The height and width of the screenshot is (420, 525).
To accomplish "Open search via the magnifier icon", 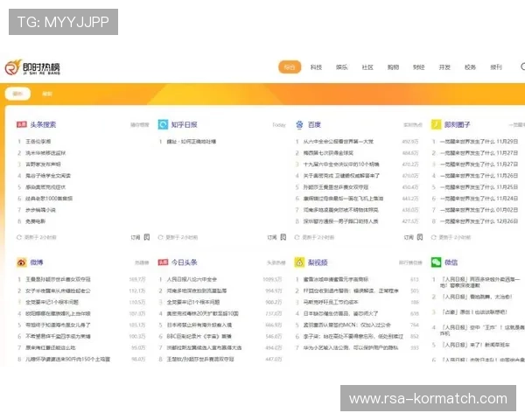I will [x=522, y=66].
